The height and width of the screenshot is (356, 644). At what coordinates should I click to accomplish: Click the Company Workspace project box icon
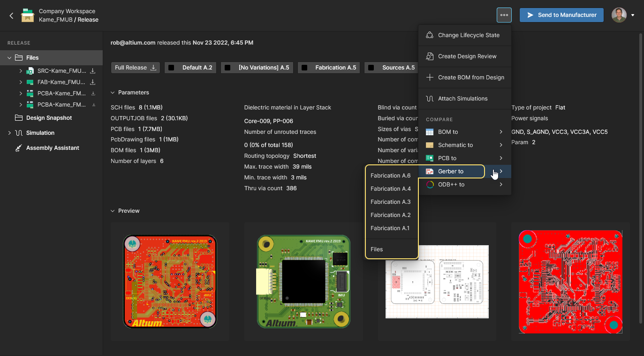28,15
